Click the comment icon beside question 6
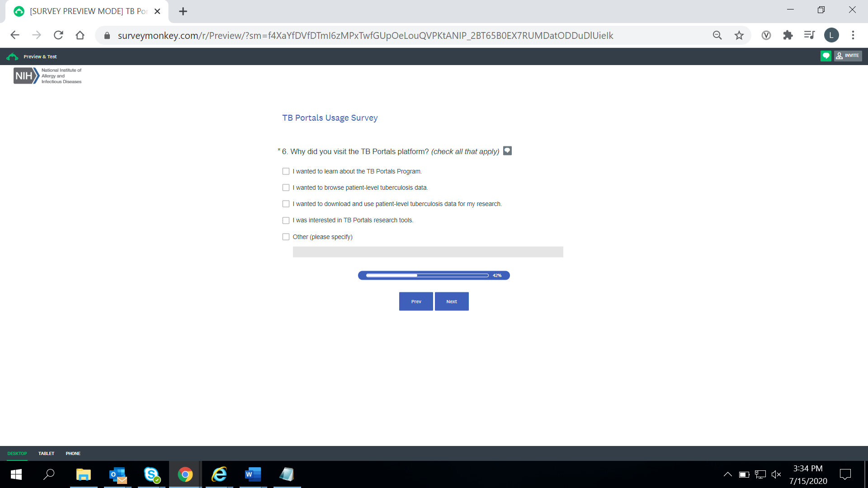The image size is (868, 488). tap(507, 151)
